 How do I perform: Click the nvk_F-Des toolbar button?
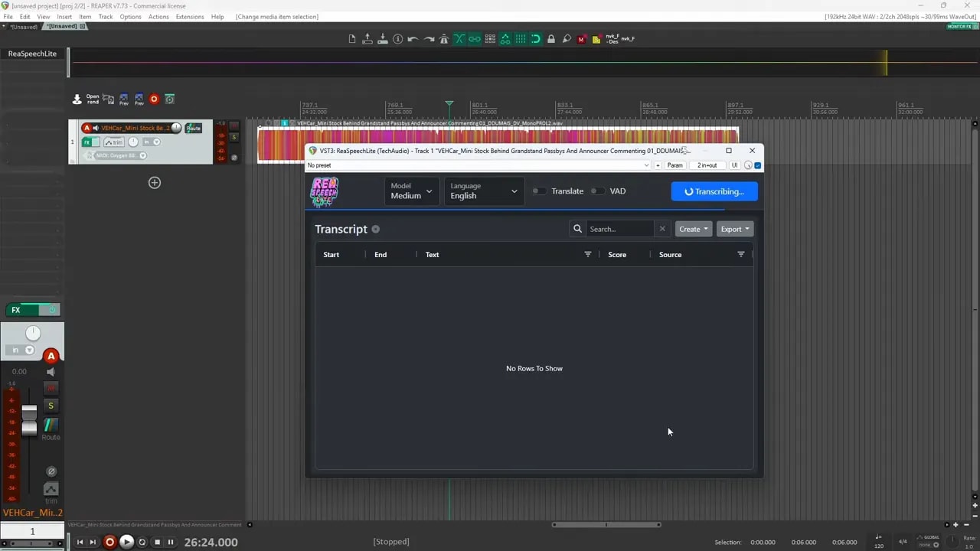[612, 39]
